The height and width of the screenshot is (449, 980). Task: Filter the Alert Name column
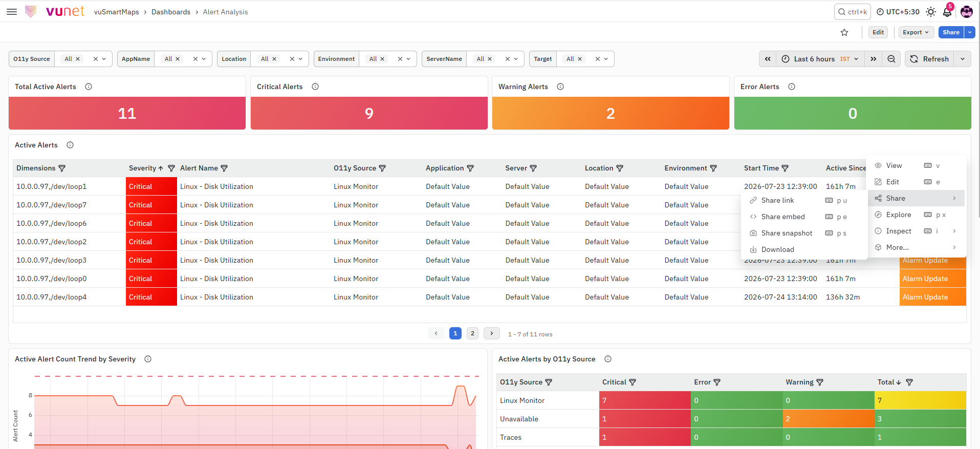tap(224, 168)
